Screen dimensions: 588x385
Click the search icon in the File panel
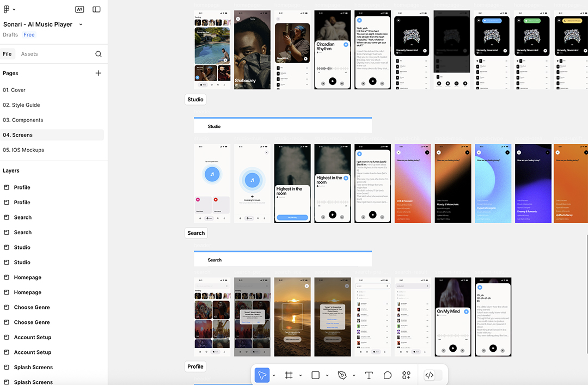pyautogui.click(x=99, y=54)
